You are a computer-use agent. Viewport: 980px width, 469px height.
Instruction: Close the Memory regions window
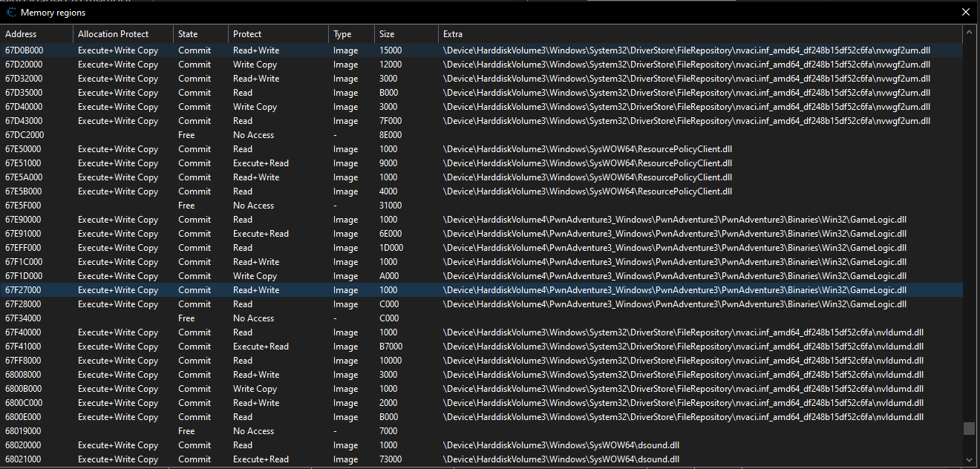pyautogui.click(x=966, y=12)
